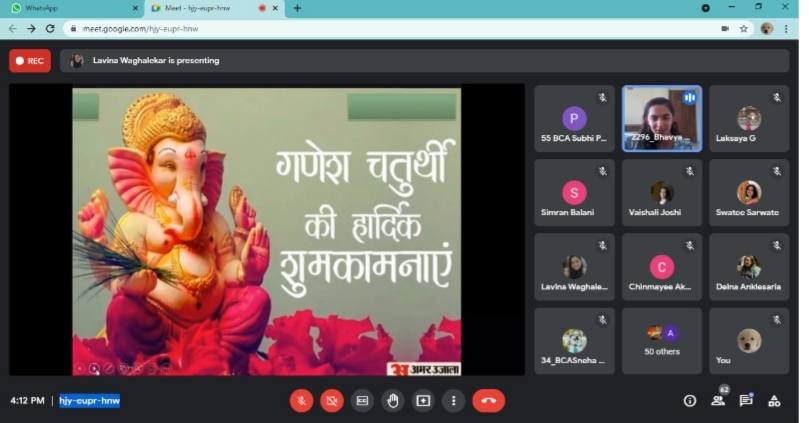This screenshot has width=809, height=423.
Task: Raise hand using the hand icon
Action: [393, 401]
